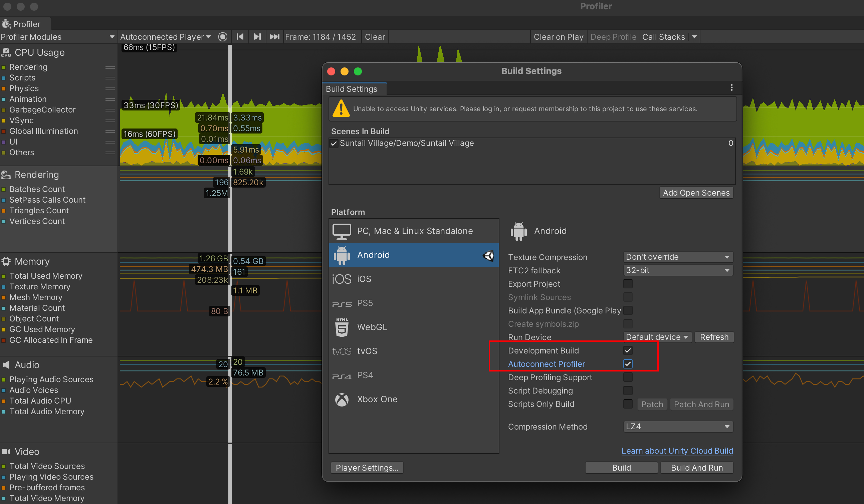864x504 pixels.
Task: Click the Rendering color swatch in CPU Usage
Action: [x=4, y=67]
